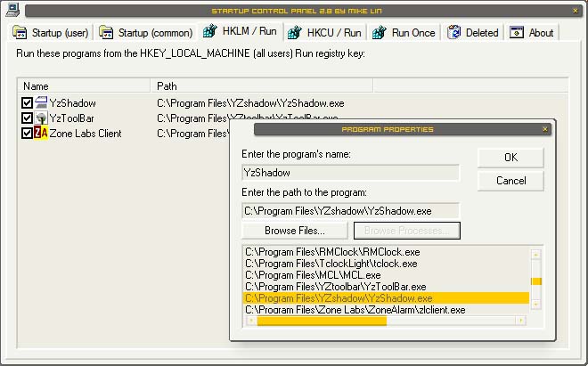
Task: Click the yellow horizontal scrollbar thumb
Action: pos(322,321)
